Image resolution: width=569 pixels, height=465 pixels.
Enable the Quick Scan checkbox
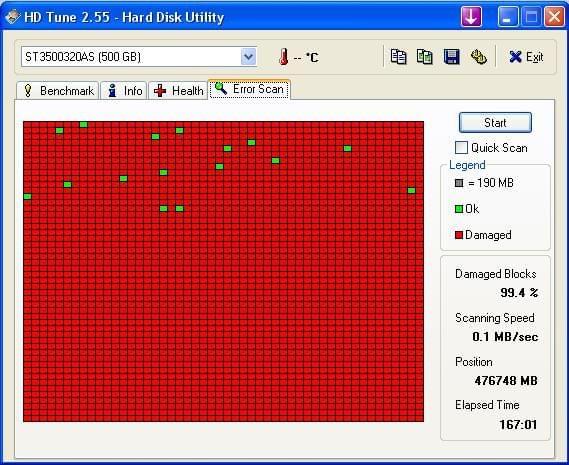pos(461,148)
